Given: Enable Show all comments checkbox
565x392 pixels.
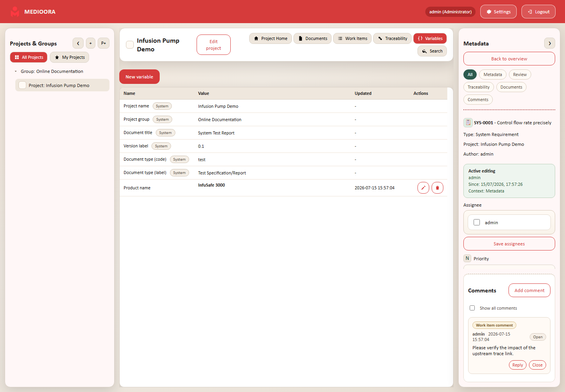Looking at the screenshot, I should coord(472,308).
